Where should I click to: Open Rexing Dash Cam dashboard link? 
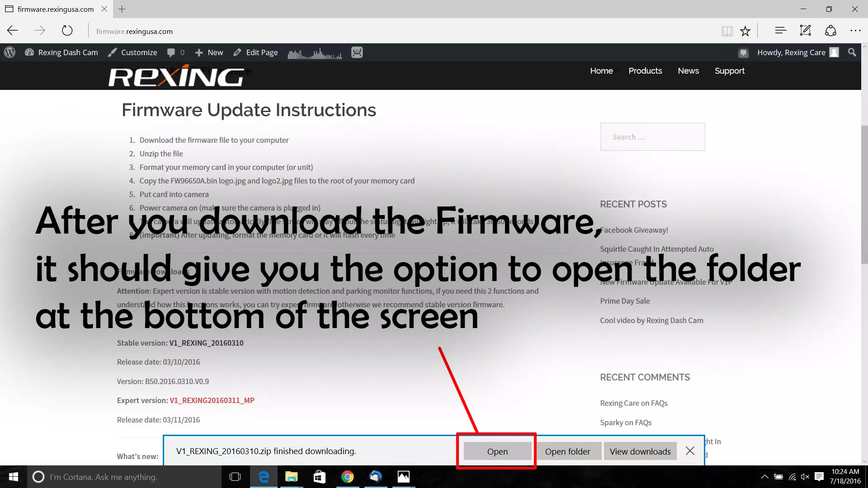tap(61, 52)
